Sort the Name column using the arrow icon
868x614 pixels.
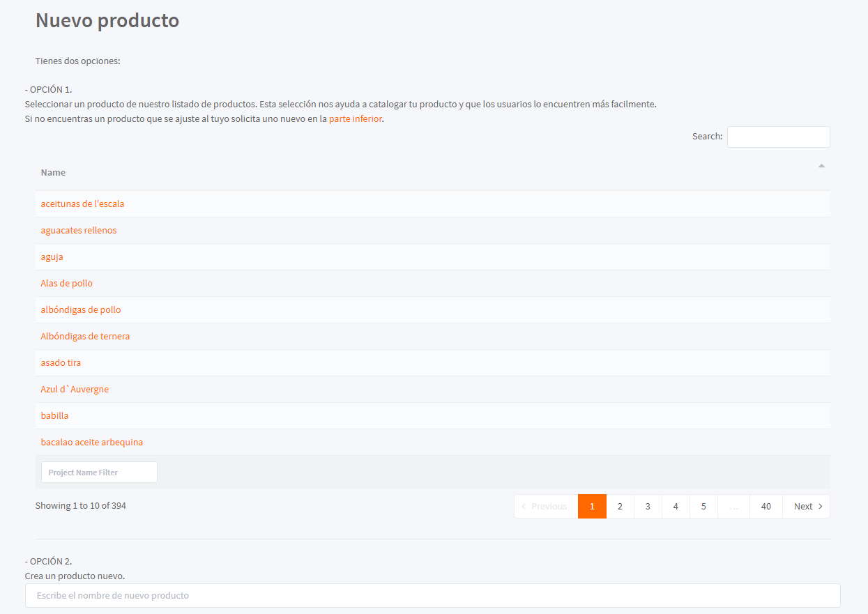[x=821, y=166]
